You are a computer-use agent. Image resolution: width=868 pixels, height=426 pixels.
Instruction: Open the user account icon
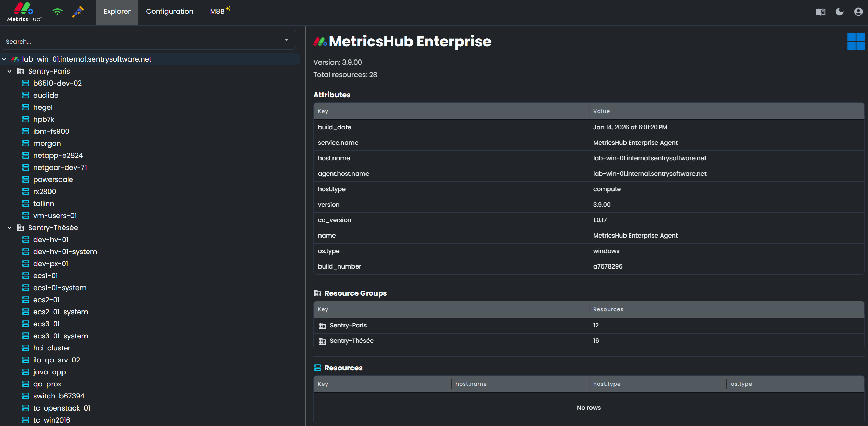click(x=858, y=11)
